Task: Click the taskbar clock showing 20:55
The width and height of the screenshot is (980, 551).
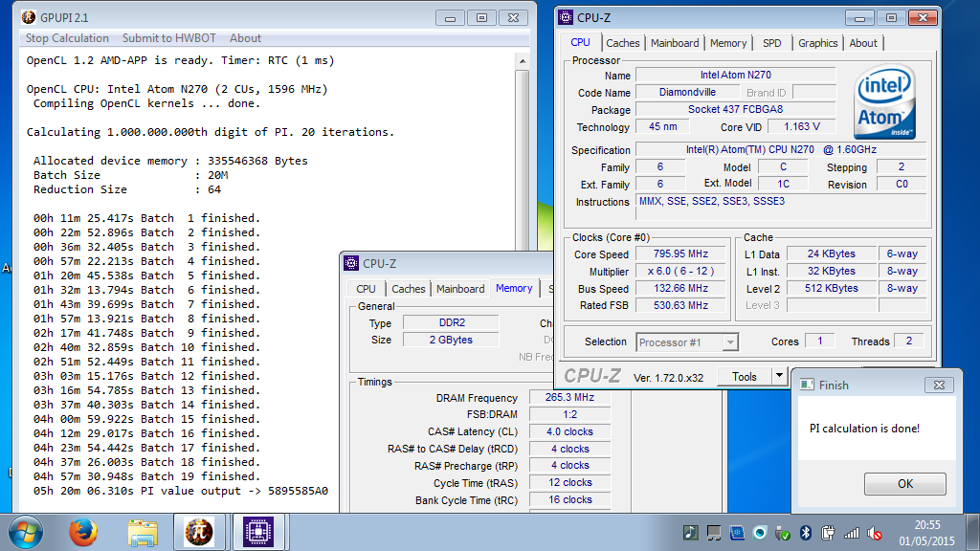Action: click(x=926, y=532)
